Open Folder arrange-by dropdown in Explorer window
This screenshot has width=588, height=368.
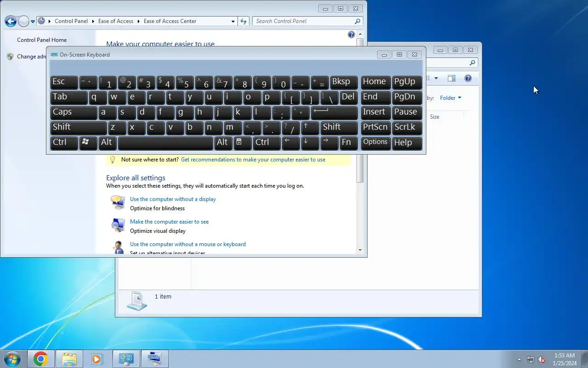450,98
